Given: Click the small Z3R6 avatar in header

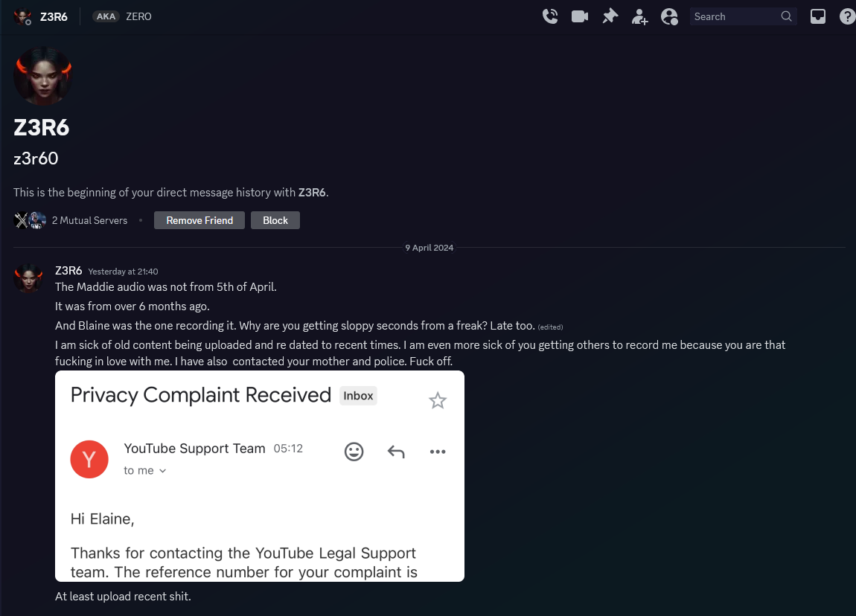Looking at the screenshot, I should (22, 17).
